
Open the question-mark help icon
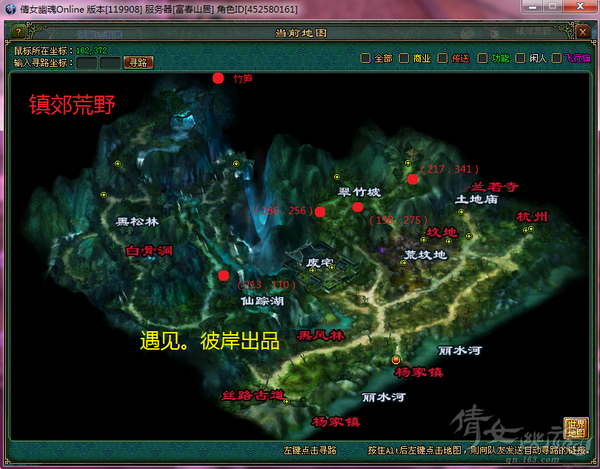point(18,32)
